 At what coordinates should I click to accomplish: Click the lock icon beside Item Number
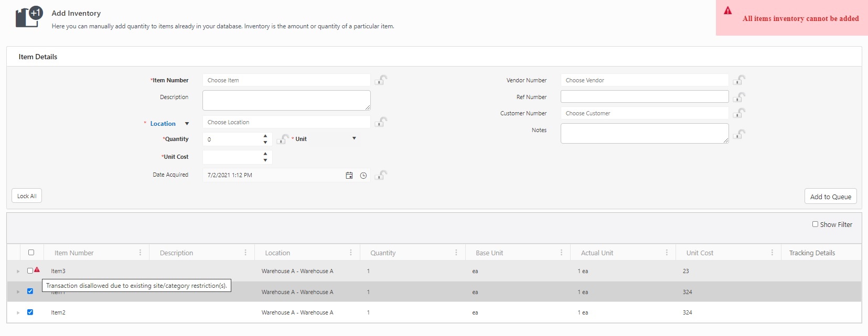(x=381, y=80)
